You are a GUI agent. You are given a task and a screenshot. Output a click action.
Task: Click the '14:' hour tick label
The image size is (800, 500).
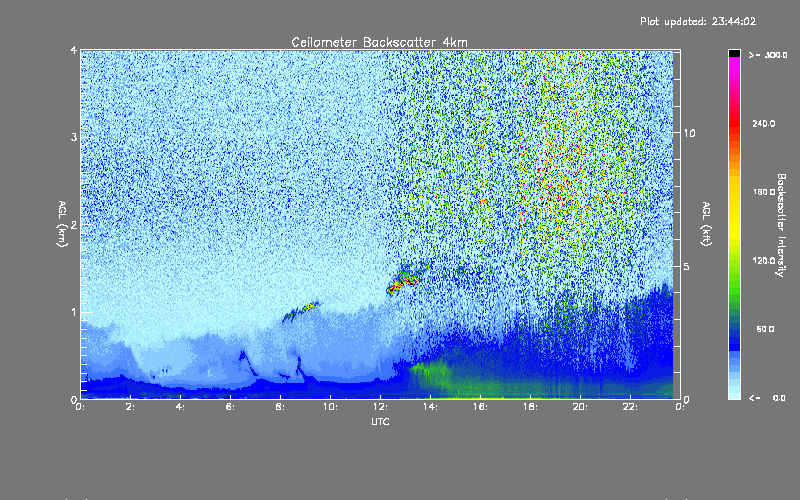(431, 407)
